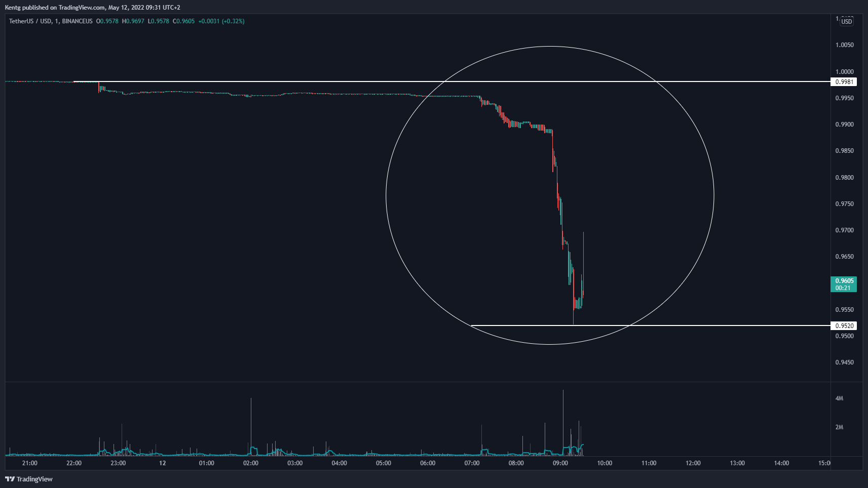The image size is (868, 488).
Task: Click the 03:00 time axis label
Action: coord(295,463)
